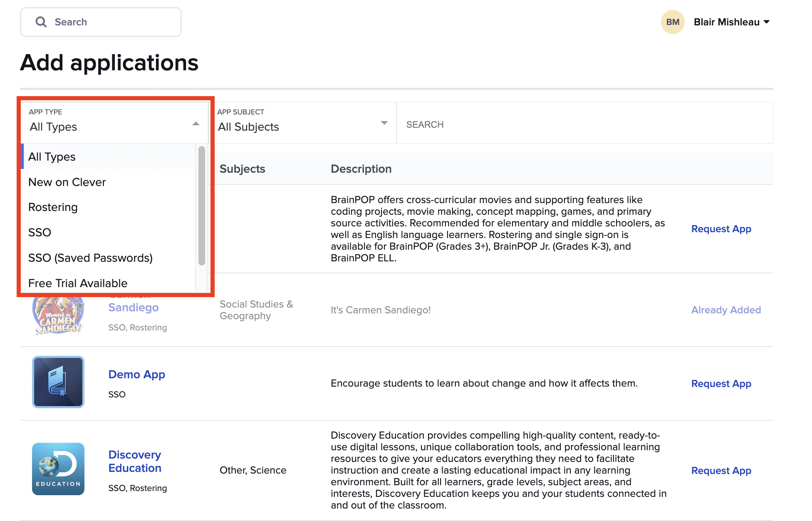The image size is (812, 521).
Task: Request the BrainPOP app
Action: pos(721,228)
